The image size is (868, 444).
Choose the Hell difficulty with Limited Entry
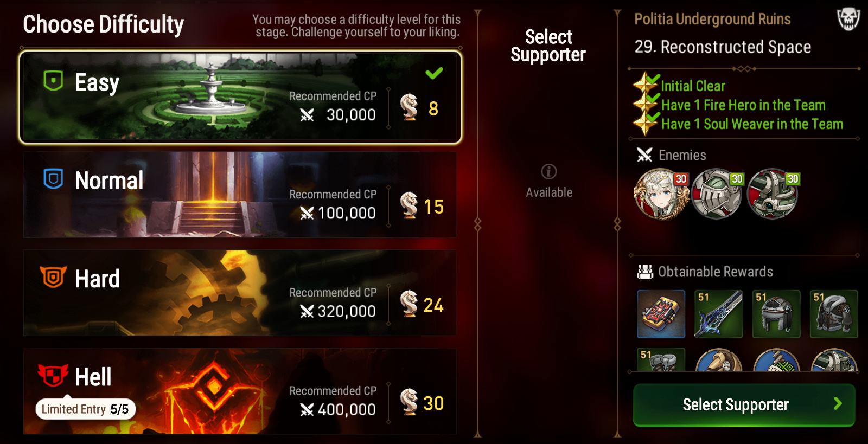click(x=240, y=391)
